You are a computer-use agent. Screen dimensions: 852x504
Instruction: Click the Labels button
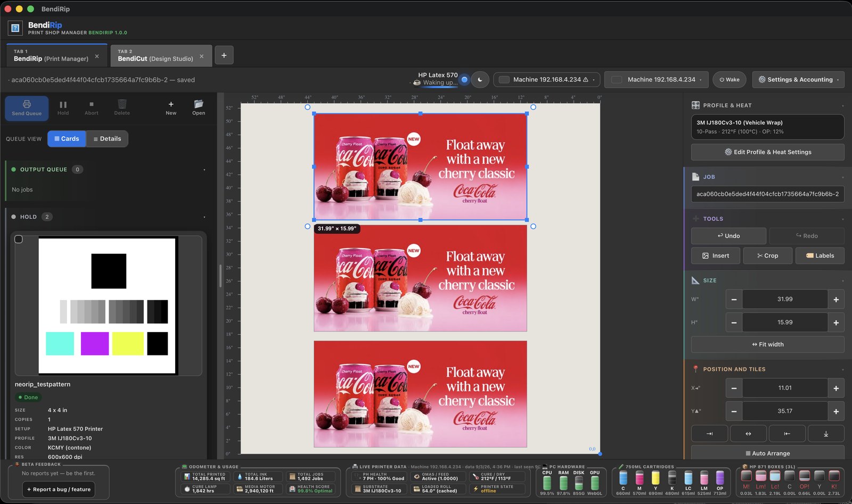coord(820,256)
